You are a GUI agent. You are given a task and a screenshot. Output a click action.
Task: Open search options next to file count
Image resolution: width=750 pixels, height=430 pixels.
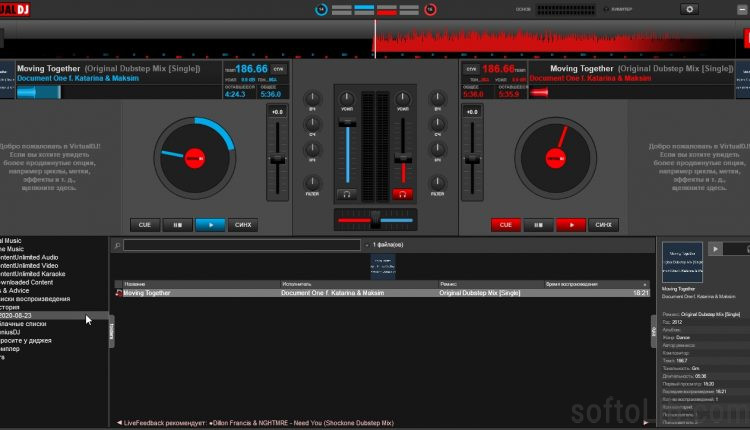click(x=367, y=245)
